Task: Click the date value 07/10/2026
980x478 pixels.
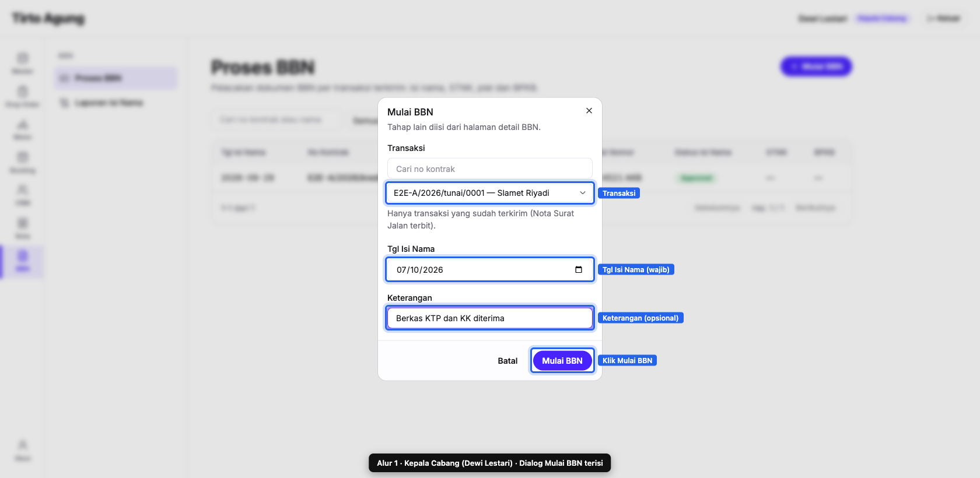Action: click(420, 270)
